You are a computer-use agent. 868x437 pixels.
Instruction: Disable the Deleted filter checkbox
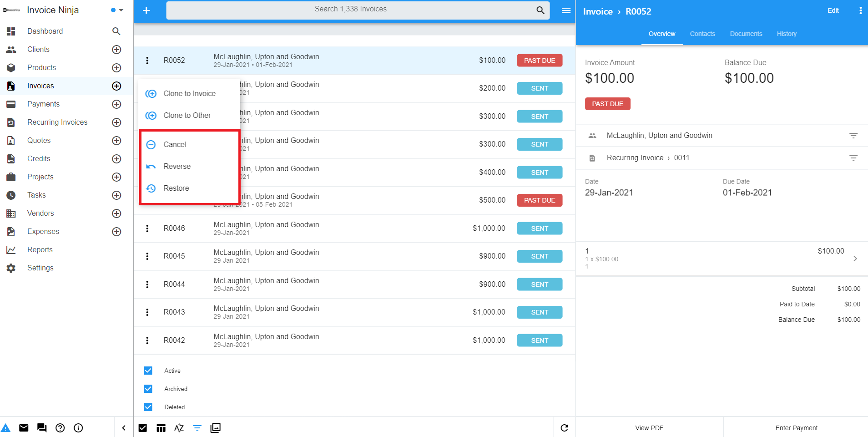click(x=148, y=407)
